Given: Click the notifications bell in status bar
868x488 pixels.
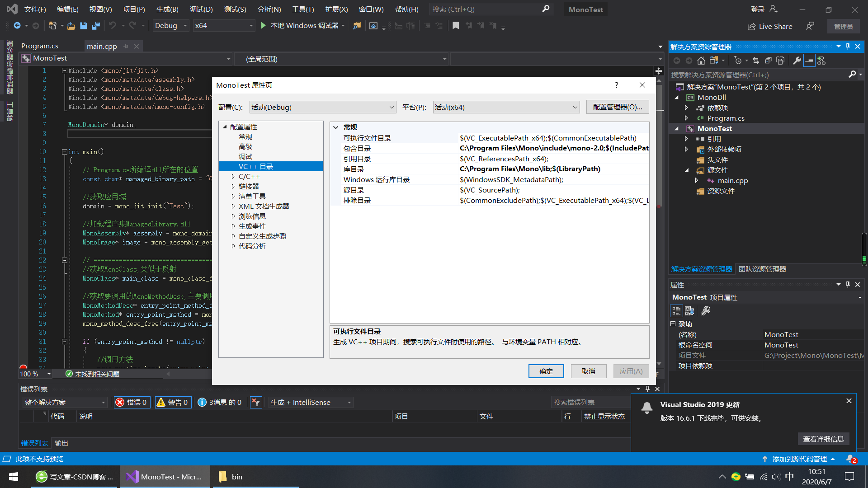Looking at the screenshot, I should click(x=851, y=459).
